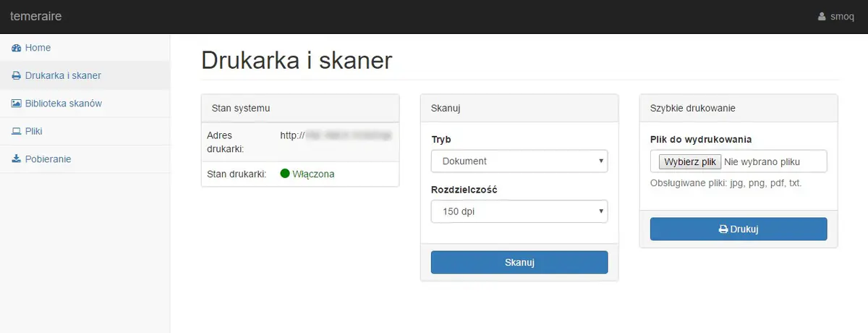Click the laptop icon beside Pliki

point(17,131)
